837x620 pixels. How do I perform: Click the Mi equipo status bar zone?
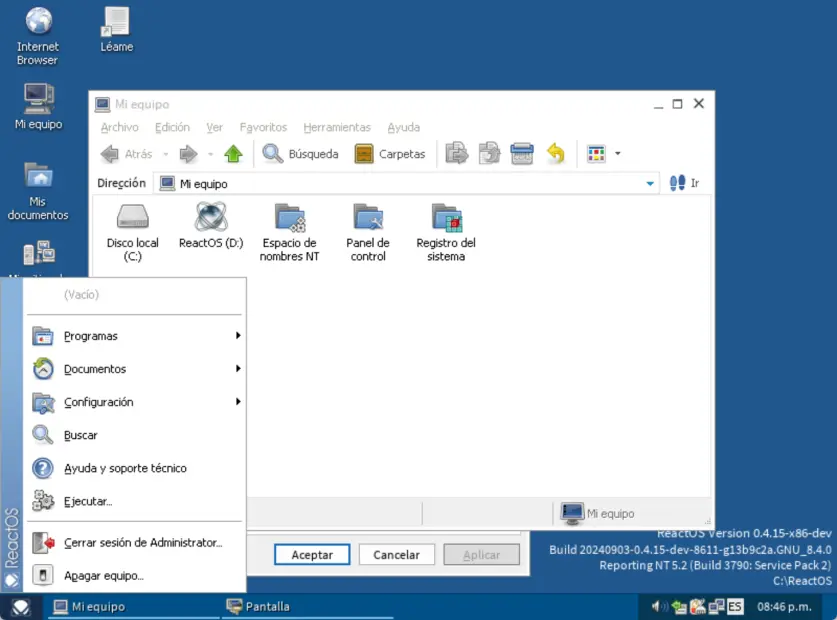632,513
